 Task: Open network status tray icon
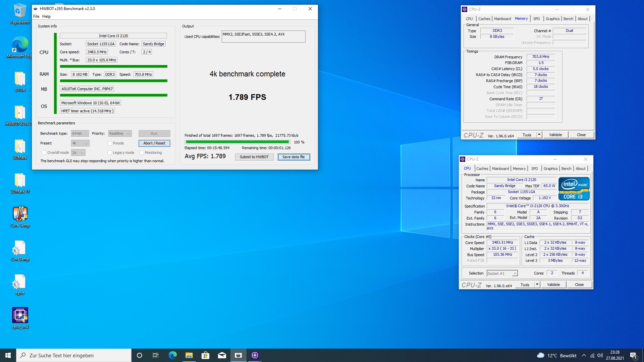pyautogui.click(x=592, y=355)
